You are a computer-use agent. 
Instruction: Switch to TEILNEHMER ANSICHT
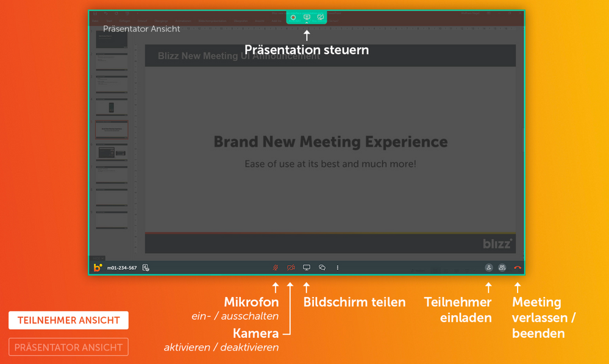[x=68, y=320]
